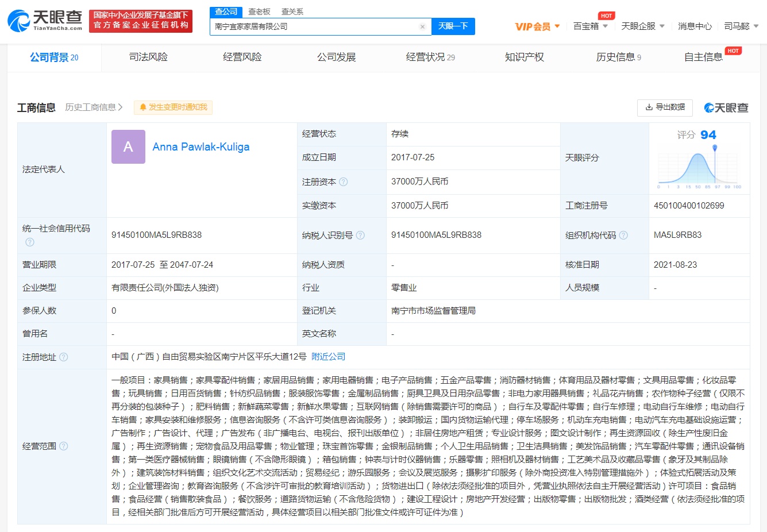Click organization code MA5L9RB83
This screenshot has width=767, height=532.
[x=677, y=235]
